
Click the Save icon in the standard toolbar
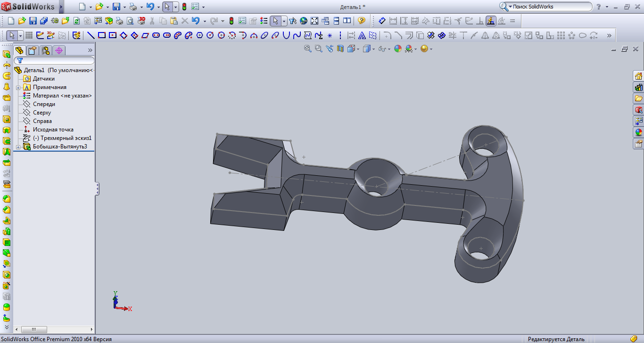pos(33,21)
